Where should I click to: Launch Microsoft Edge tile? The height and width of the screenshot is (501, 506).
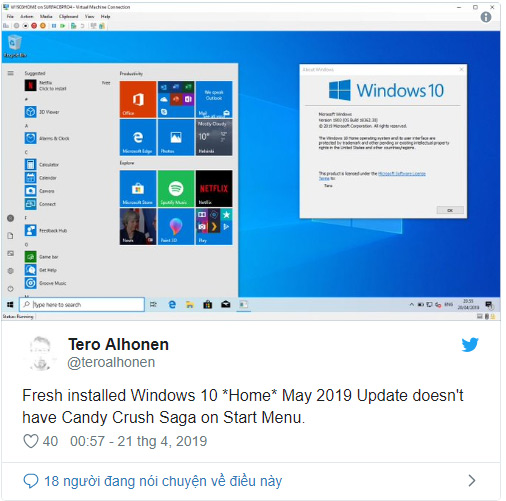[138, 137]
